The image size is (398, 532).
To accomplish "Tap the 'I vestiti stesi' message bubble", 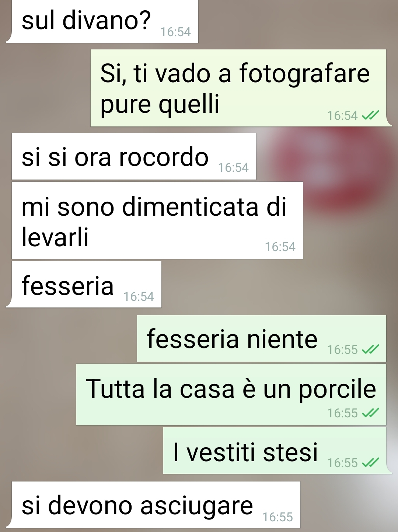I will click(x=277, y=451).
